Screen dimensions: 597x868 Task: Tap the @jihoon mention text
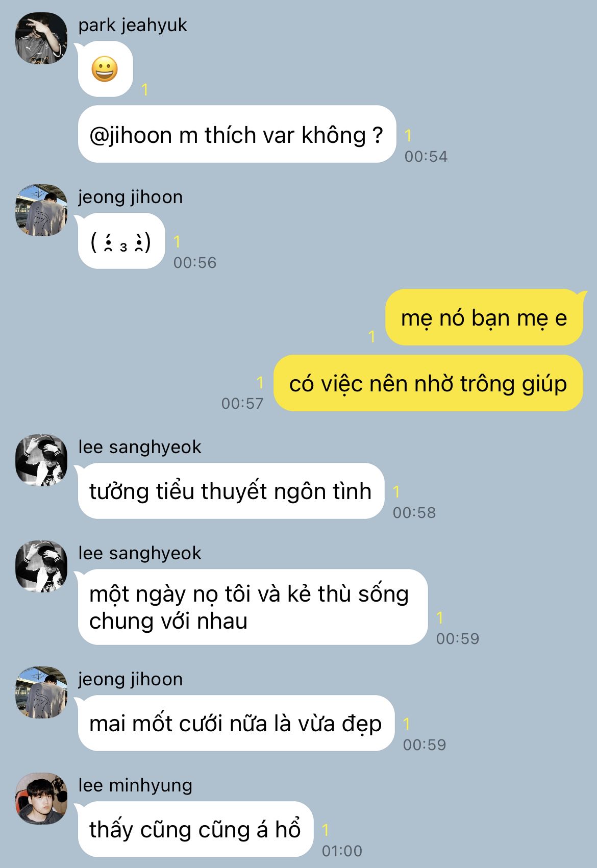pyautogui.click(x=131, y=135)
